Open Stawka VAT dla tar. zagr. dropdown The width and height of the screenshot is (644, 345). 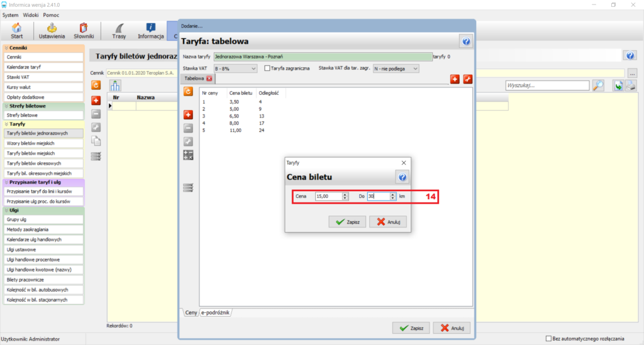396,69
